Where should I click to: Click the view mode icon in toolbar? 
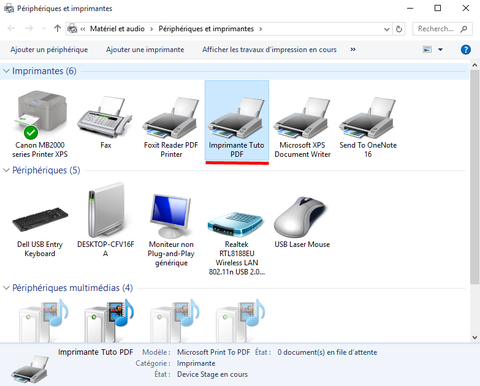(x=427, y=50)
